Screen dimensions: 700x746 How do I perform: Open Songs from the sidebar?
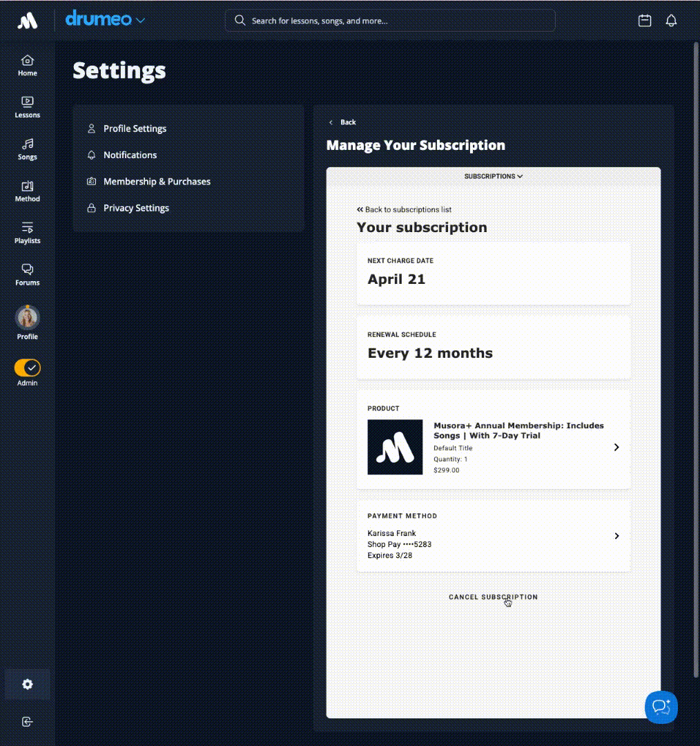point(28,149)
